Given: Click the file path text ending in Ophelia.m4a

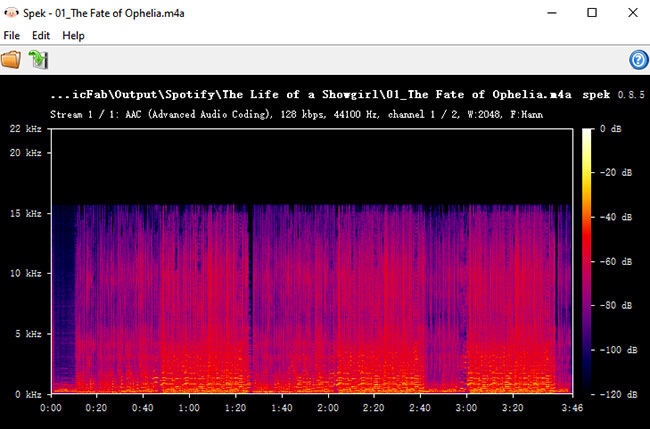Looking at the screenshot, I should pyautogui.click(x=310, y=95).
